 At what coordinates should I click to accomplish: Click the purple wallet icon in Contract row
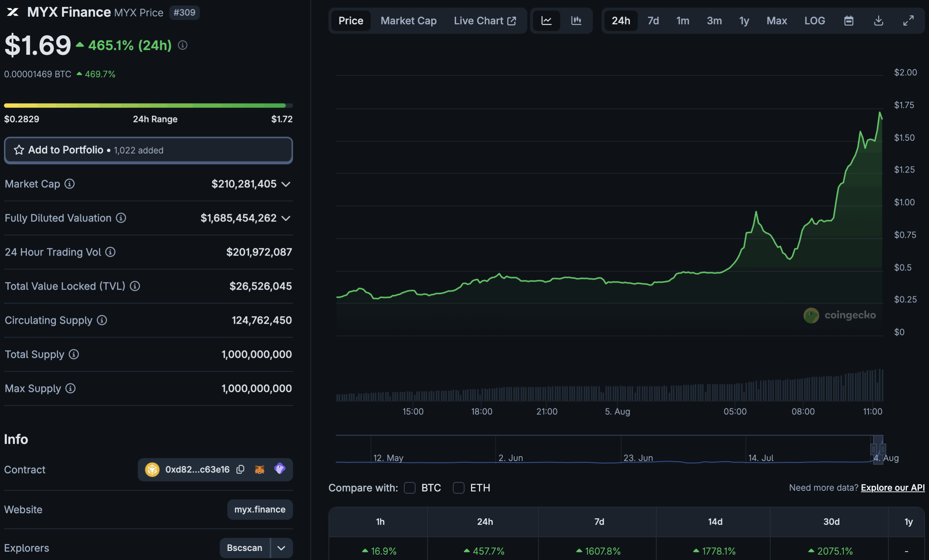(x=280, y=469)
